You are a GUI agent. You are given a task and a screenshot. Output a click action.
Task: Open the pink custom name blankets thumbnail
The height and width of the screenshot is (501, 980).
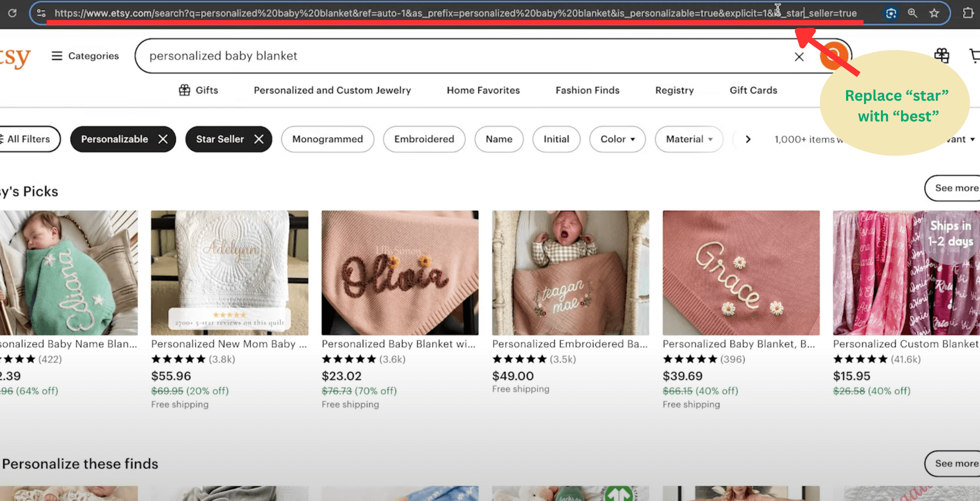pos(906,273)
